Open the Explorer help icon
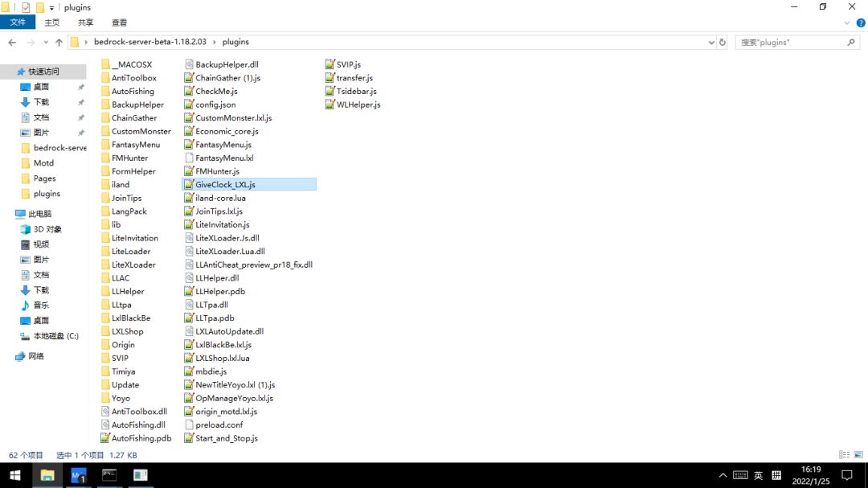 [861, 23]
